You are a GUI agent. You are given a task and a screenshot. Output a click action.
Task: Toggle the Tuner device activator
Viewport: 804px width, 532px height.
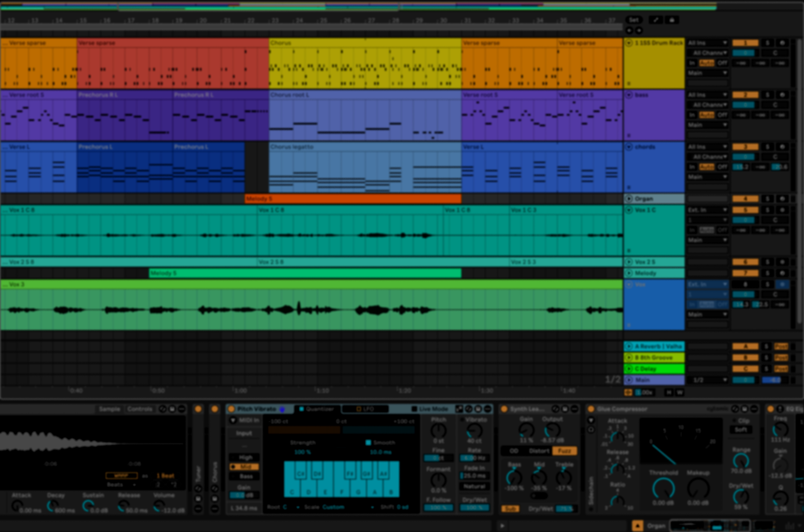pos(198,409)
